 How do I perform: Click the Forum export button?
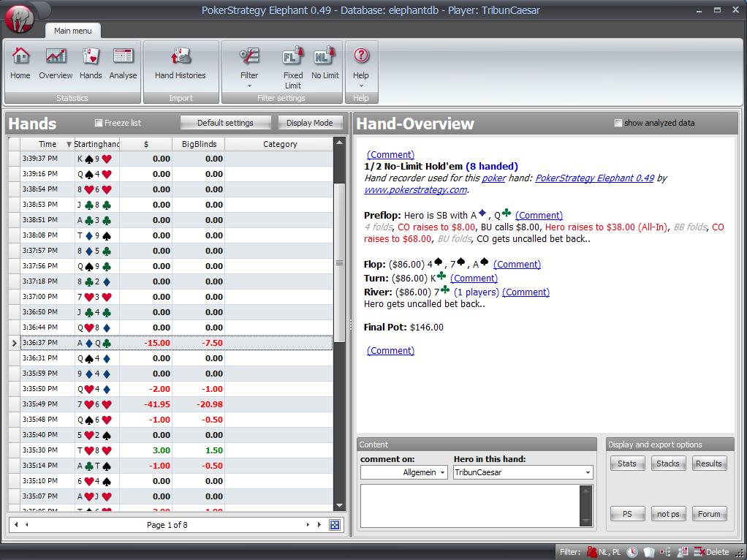709,514
